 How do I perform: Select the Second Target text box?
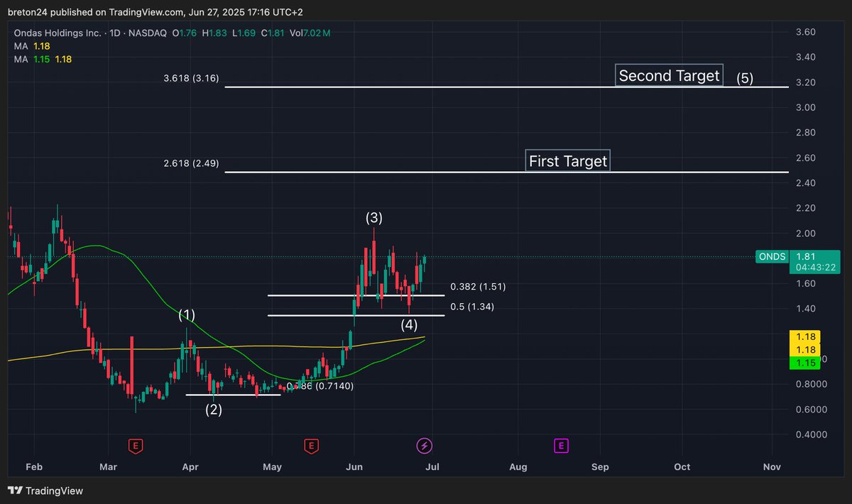[x=669, y=76]
